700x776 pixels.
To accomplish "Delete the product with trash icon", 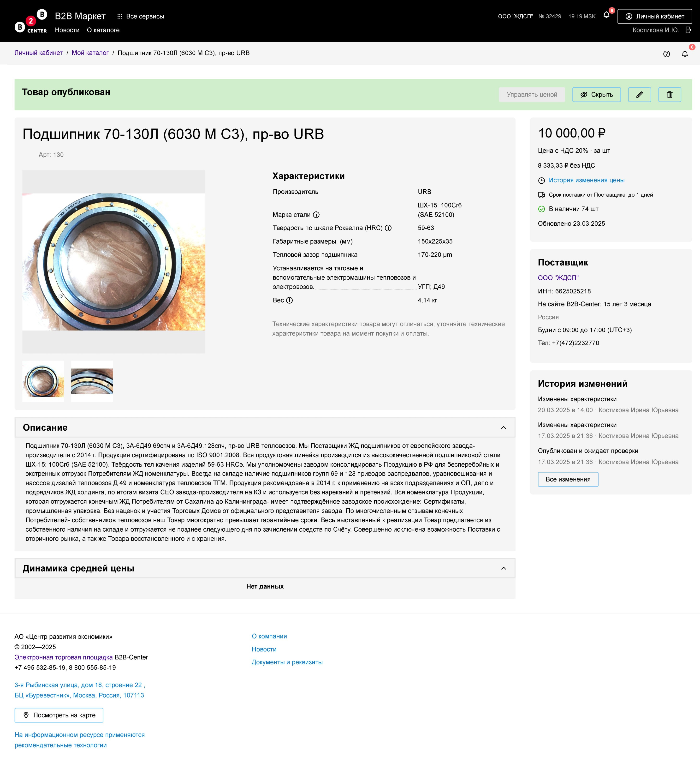I will coord(670,95).
